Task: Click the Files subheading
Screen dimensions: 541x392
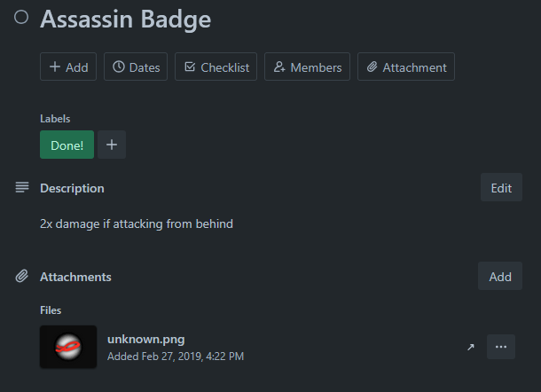Action: pyautogui.click(x=51, y=310)
